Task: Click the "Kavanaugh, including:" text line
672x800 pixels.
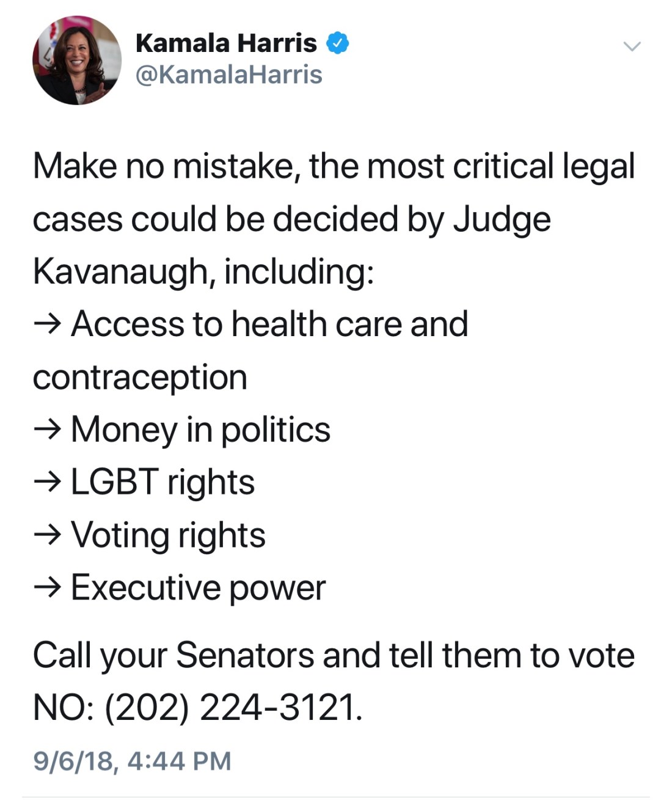Action: [203, 271]
